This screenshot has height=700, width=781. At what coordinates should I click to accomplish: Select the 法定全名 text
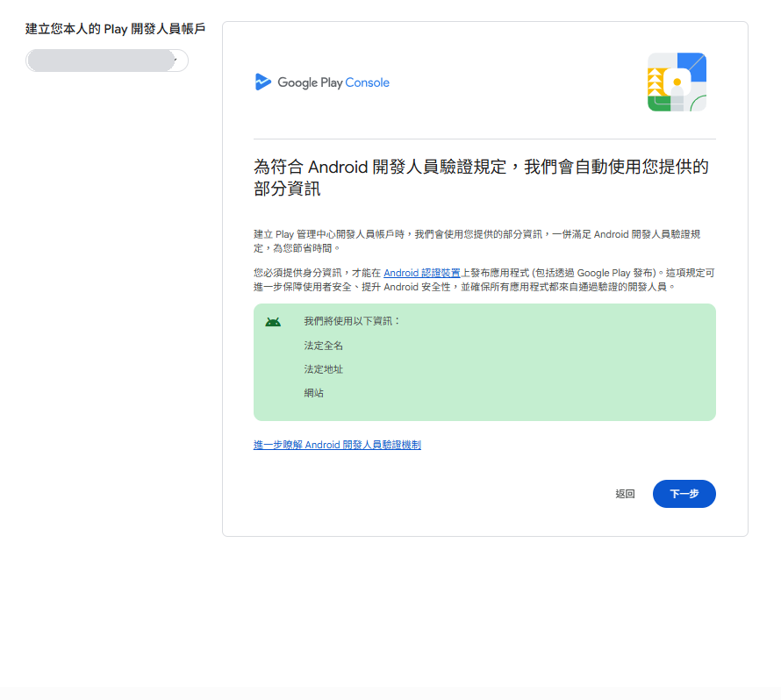coord(323,346)
